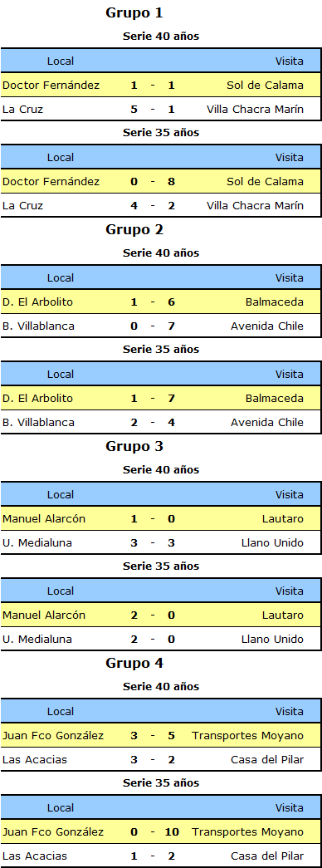Click Balmaceda in Grupo 2 Serie 35 table
Viewport: 322px width, 868px height.
275,399
